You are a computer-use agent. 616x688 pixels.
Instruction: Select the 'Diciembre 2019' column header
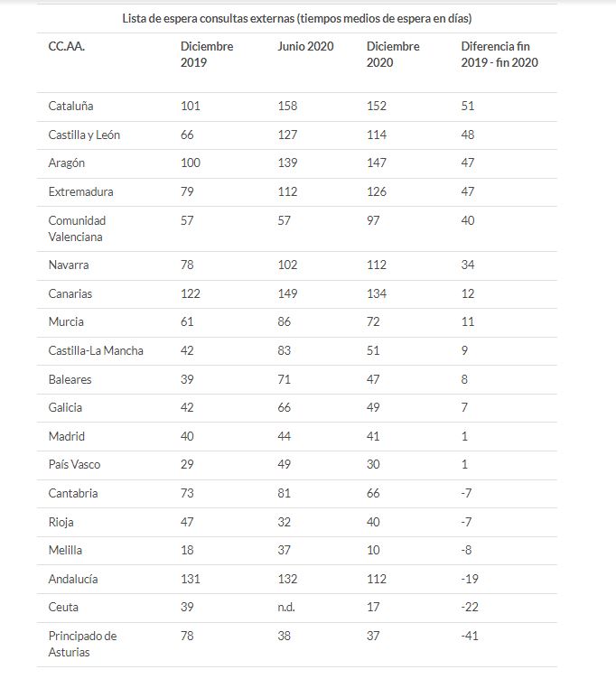[x=207, y=55]
